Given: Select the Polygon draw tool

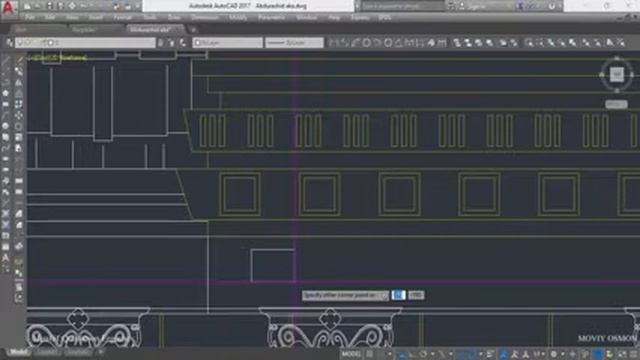Looking at the screenshot, I should 6,93.
